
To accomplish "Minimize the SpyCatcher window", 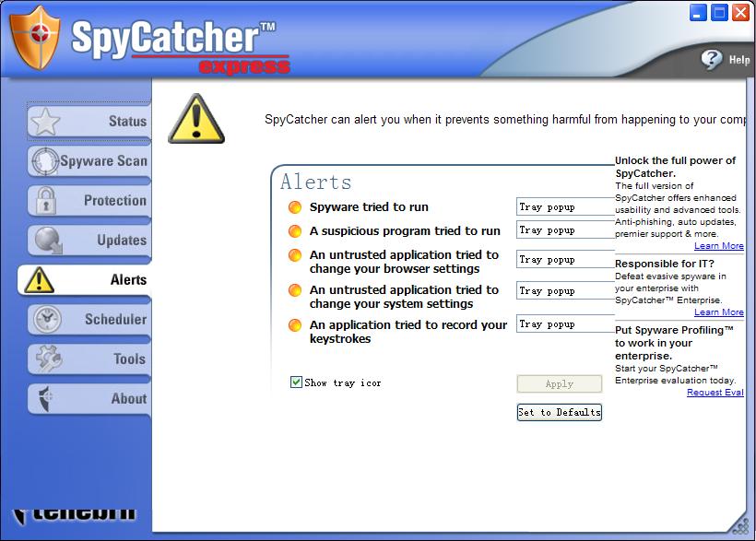I will (x=698, y=13).
